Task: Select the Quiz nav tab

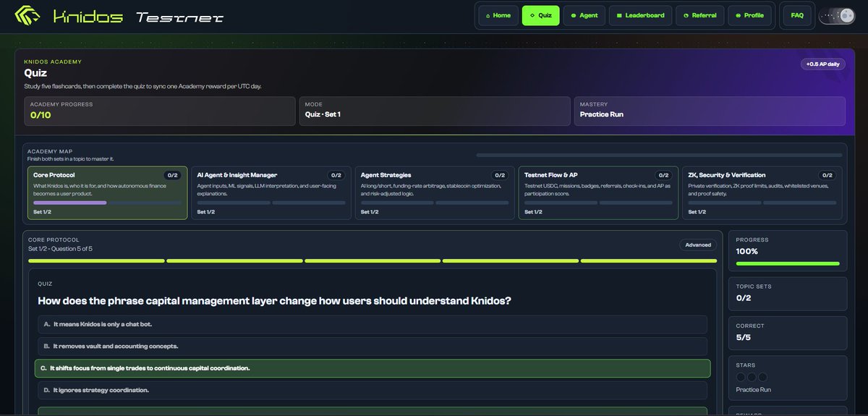Action: (540, 15)
